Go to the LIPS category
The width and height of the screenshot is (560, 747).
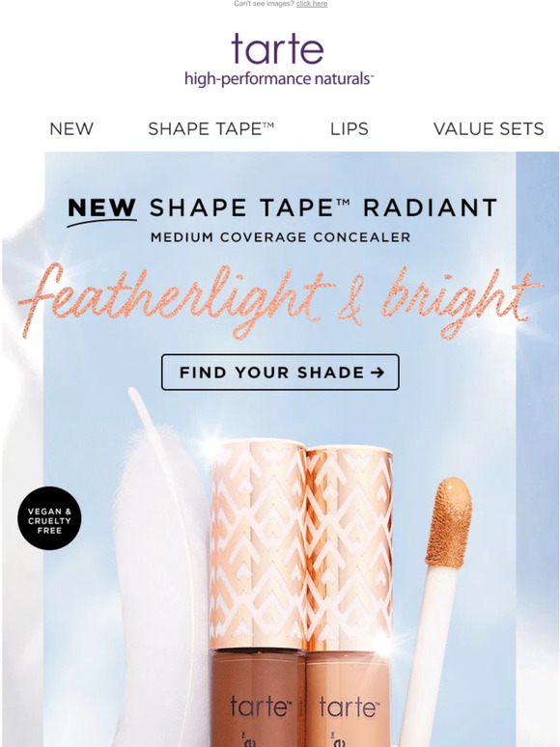click(350, 128)
